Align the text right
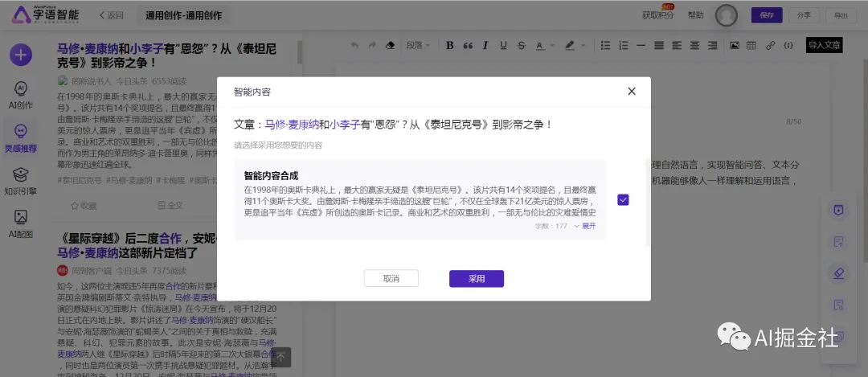The width and height of the screenshot is (868, 377). [x=712, y=45]
